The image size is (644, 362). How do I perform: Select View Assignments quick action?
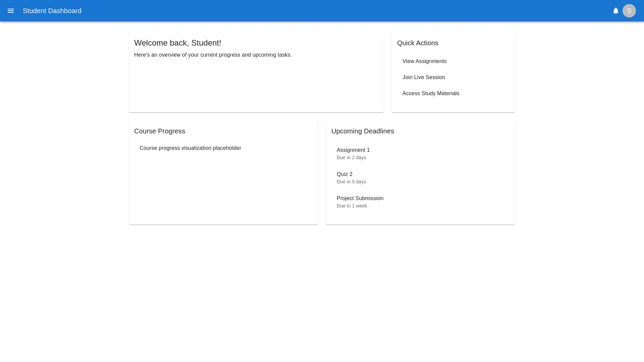(x=424, y=61)
